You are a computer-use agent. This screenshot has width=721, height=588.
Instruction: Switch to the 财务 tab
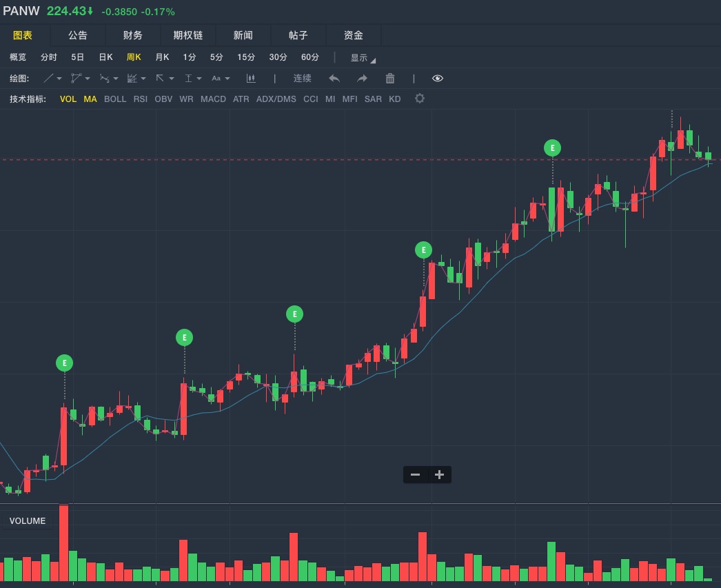coord(133,35)
